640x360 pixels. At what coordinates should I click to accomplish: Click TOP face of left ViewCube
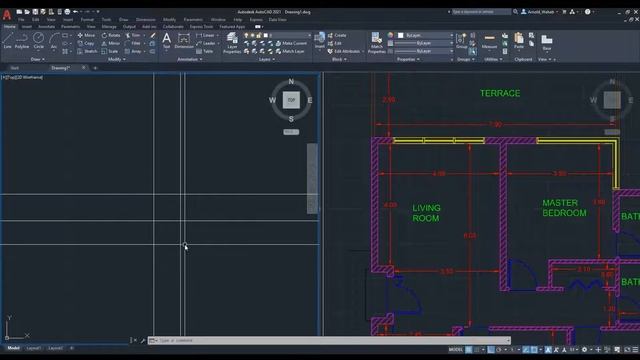click(x=291, y=100)
